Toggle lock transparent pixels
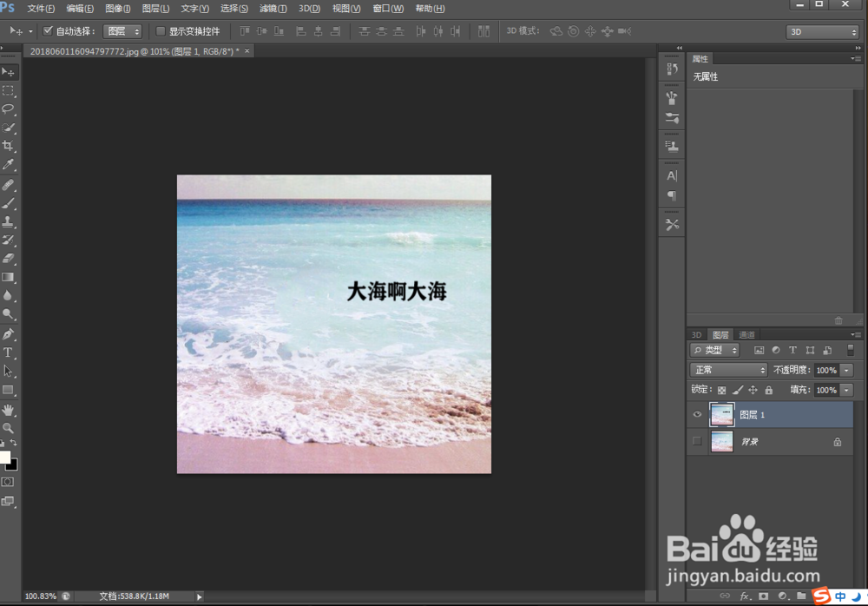Viewport: 868px width, 606px height. [x=721, y=390]
